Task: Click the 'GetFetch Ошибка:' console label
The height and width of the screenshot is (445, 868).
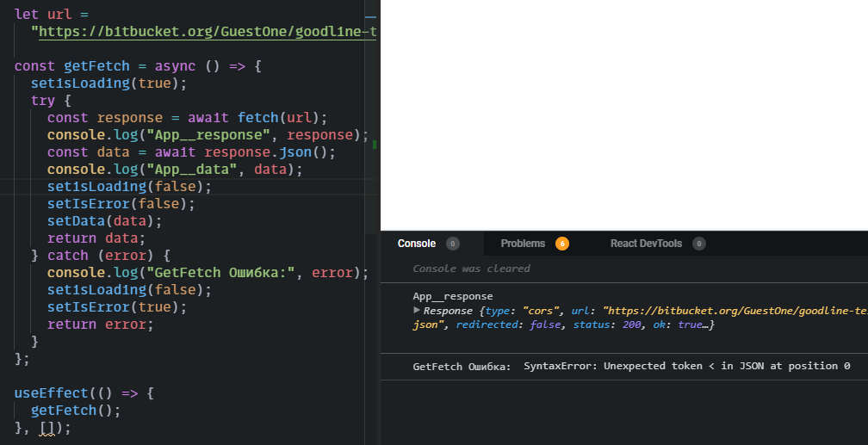Action: tap(462, 367)
